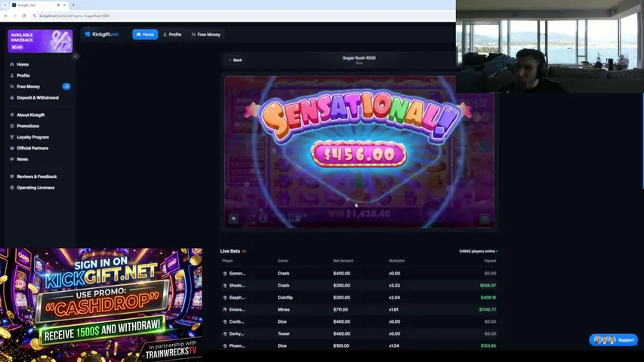Click the x3.33 multiplier value
644x362 pixels.
[394, 285]
